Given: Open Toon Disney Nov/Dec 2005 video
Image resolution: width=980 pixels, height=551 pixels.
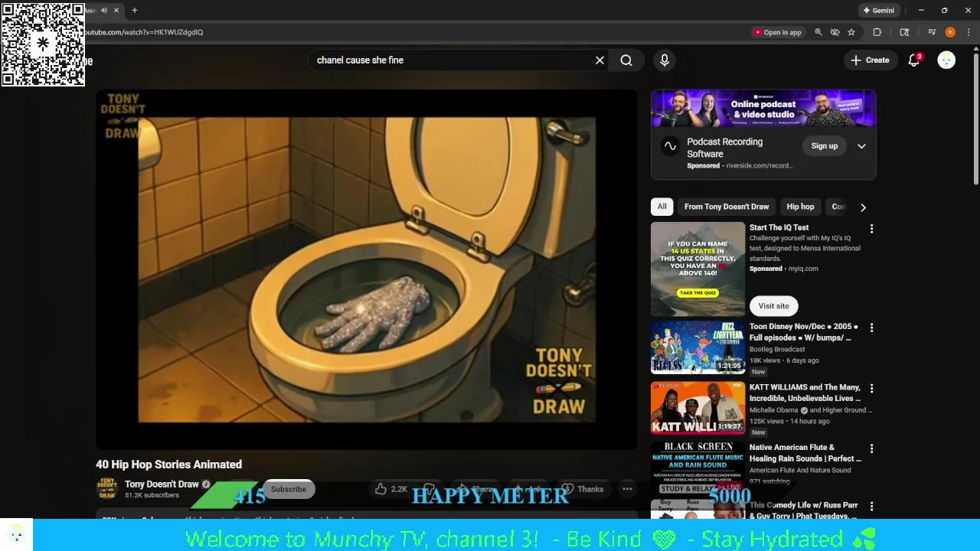Looking at the screenshot, I should (803, 332).
